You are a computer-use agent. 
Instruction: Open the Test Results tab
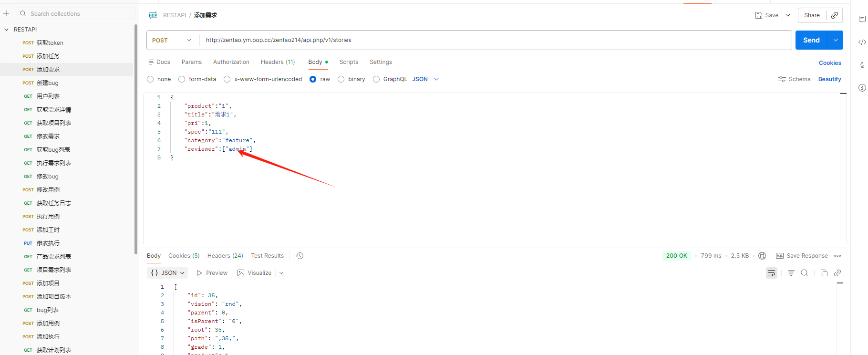(268, 256)
